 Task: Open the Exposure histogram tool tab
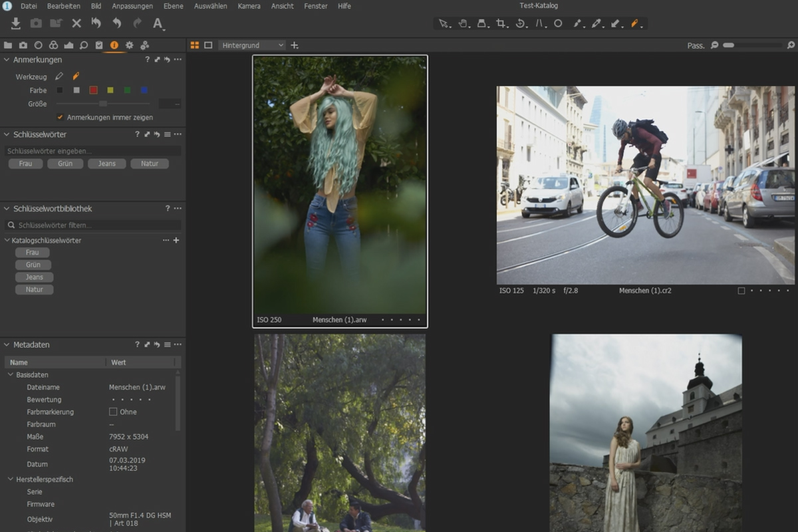coord(68,45)
